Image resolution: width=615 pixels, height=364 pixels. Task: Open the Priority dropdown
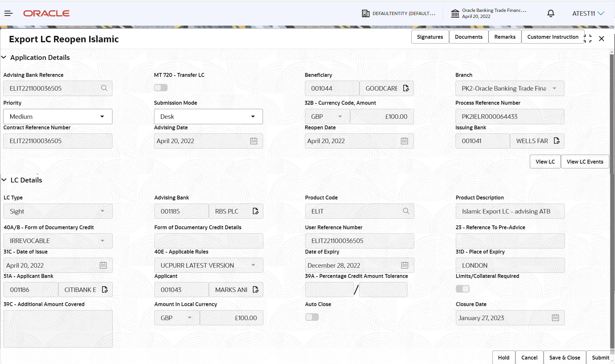102,117
